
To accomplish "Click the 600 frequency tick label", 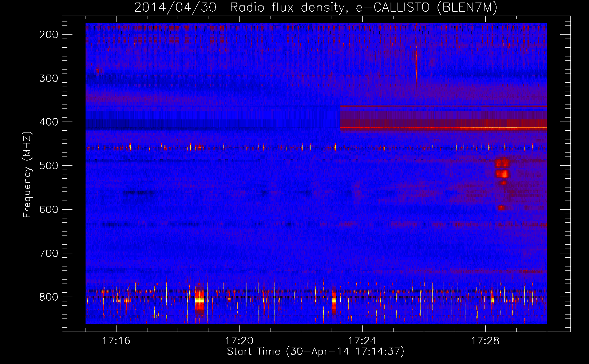I will click(49, 209).
